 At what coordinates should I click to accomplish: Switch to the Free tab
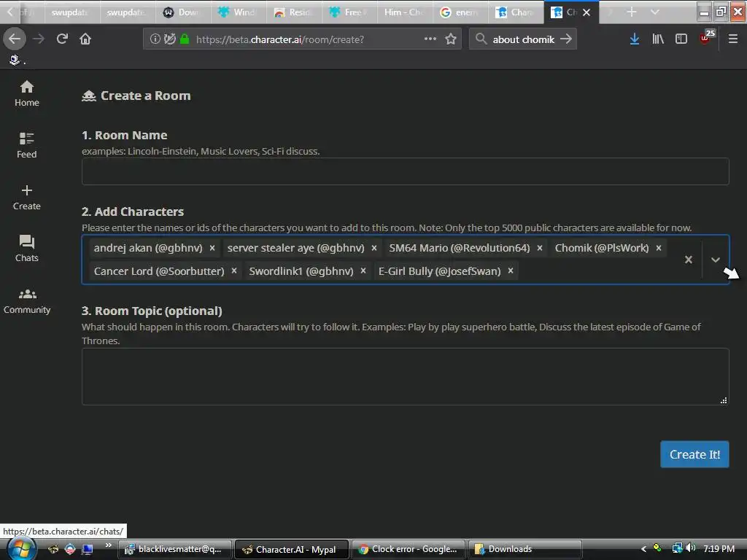click(349, 12)
